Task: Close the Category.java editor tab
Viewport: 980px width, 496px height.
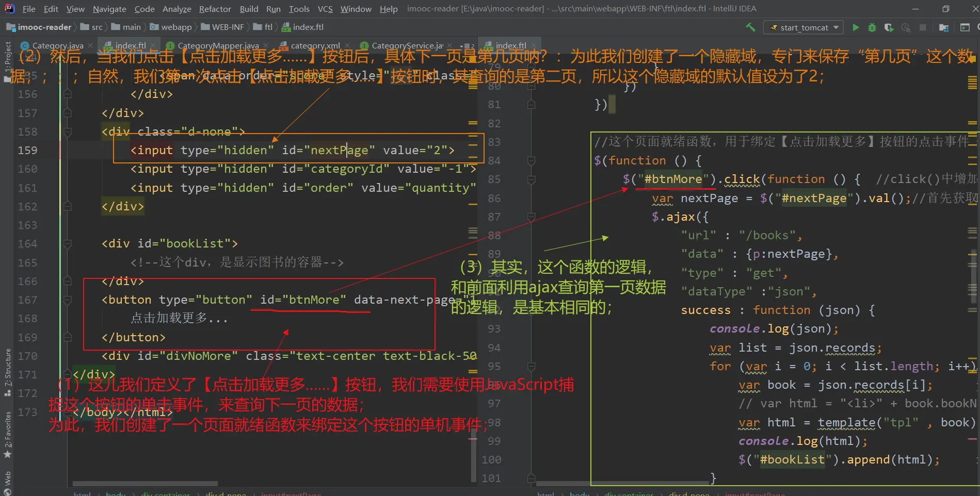Action: [x=91, y=46]
